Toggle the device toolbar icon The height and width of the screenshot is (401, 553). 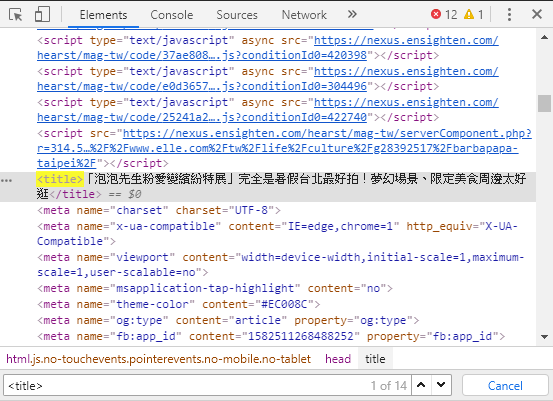point(42,15)
